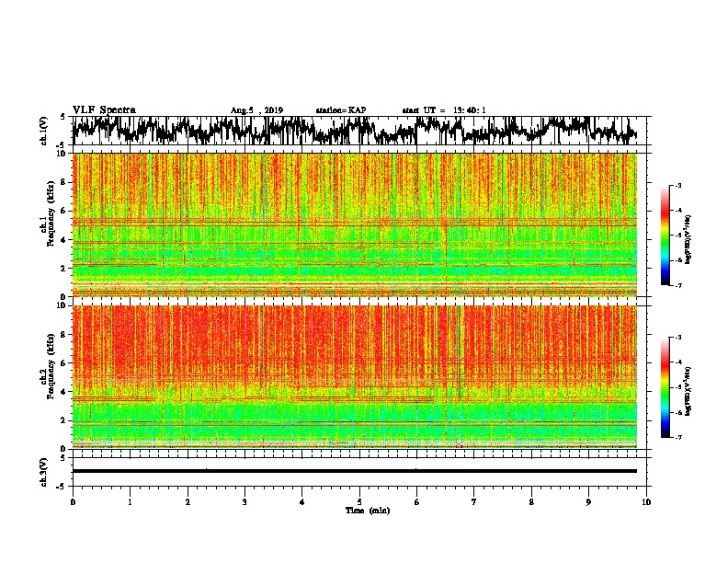Click the ch.2 spectrogram plot area
Screen dimensions: 728x563
coord(355,377)
